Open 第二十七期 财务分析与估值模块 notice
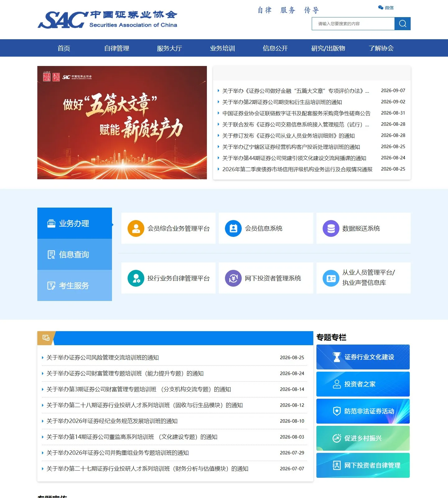Image resolution: width=448 pixels, height=498 pixels. pos(147,469)
